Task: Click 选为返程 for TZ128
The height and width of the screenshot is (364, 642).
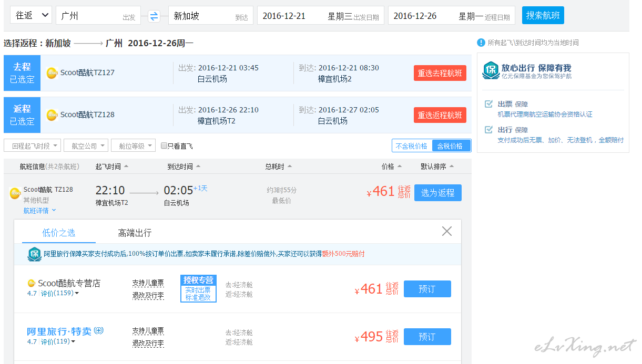Action: [438, 193]
